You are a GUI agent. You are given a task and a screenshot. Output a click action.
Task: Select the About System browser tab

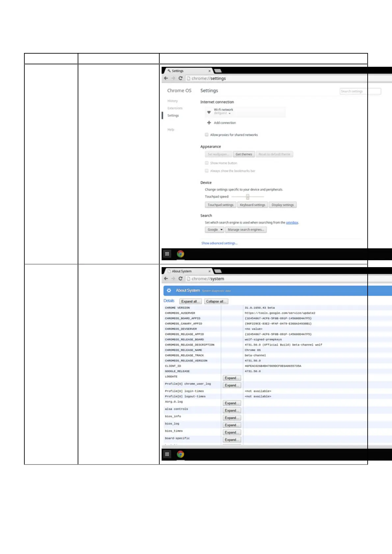pos(189,271)
